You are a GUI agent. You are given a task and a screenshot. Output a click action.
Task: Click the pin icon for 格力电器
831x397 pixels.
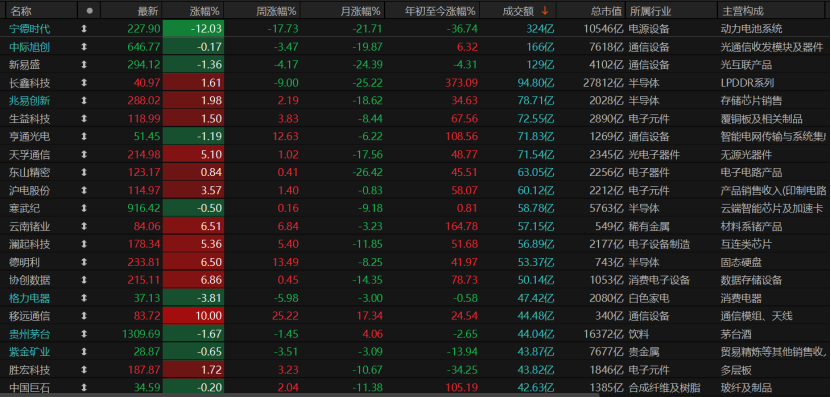tap(84, 298)
